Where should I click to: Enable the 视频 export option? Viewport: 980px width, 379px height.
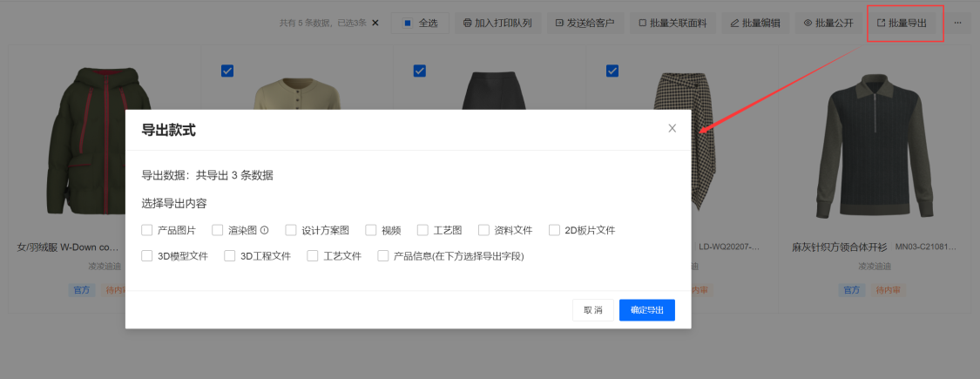(x=371, y=231)
